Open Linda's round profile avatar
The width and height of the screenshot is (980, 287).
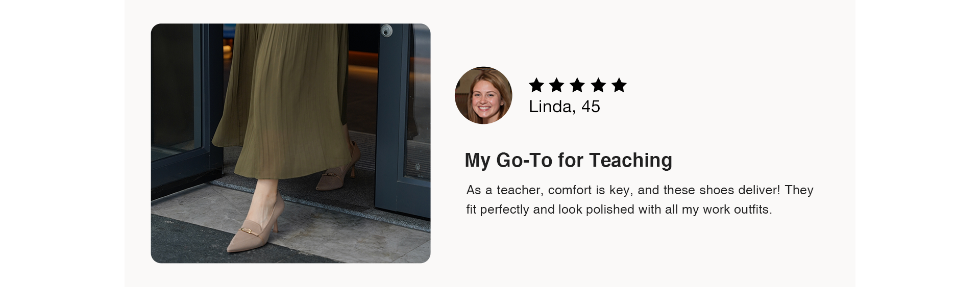[483, 95]
